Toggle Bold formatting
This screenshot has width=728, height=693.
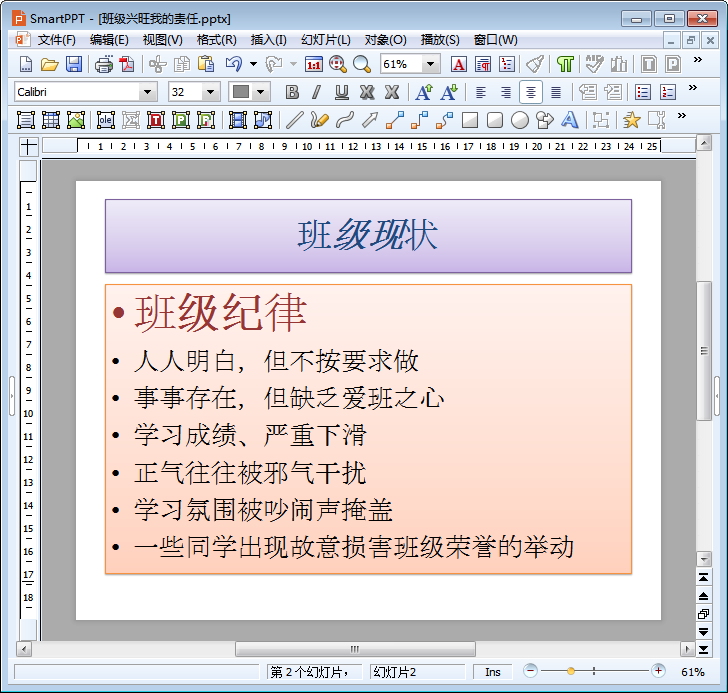point(292,92)
